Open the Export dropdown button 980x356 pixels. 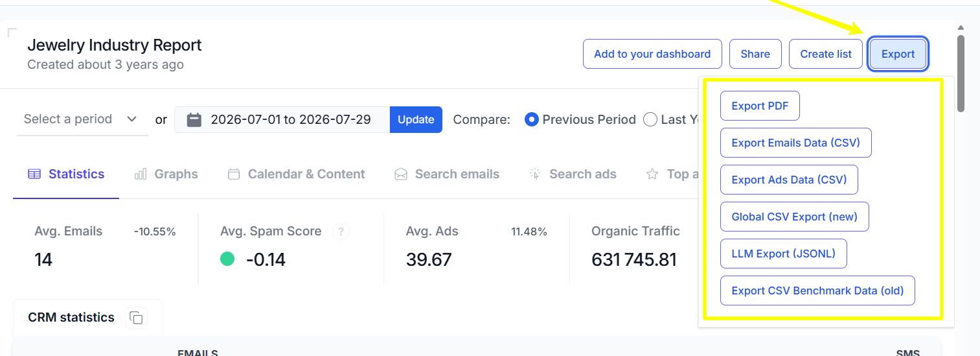pyautogui.click(x=898, y=54)
